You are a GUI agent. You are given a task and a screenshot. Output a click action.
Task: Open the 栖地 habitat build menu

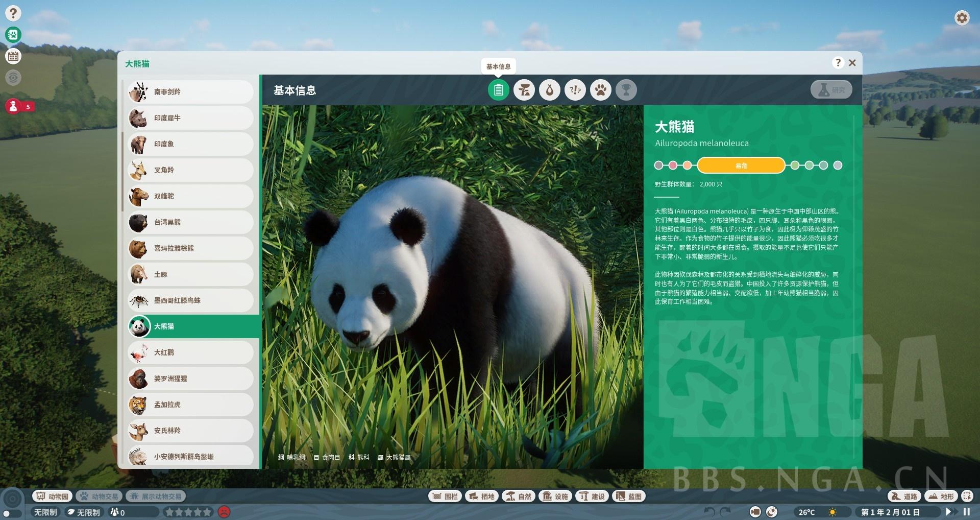coord(482,496)
